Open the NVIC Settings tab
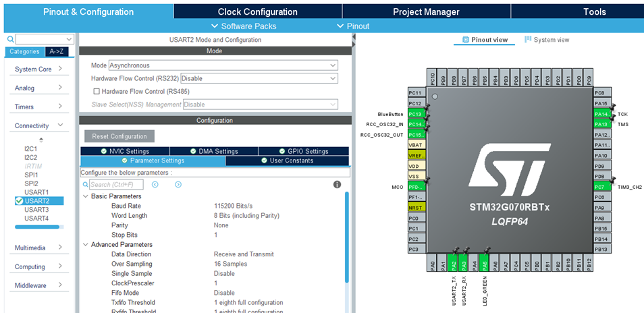 [x=125, y=151]
